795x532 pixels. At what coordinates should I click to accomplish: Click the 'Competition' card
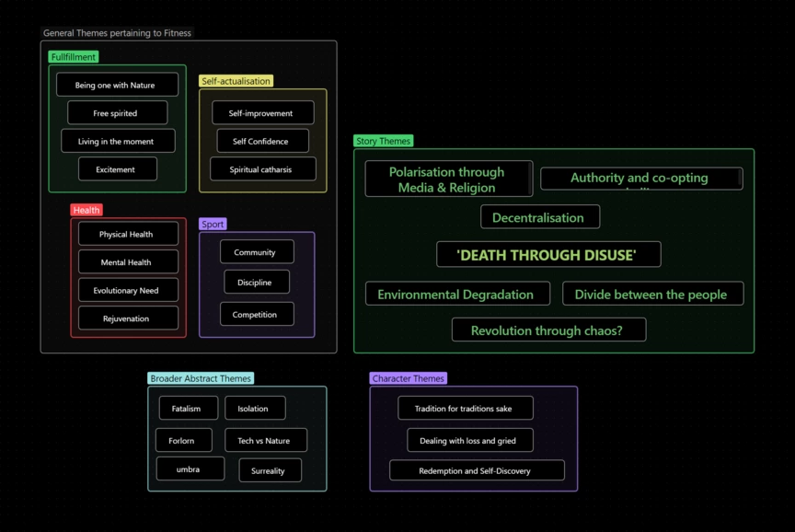pyautogui.click(x=257, y=314)
